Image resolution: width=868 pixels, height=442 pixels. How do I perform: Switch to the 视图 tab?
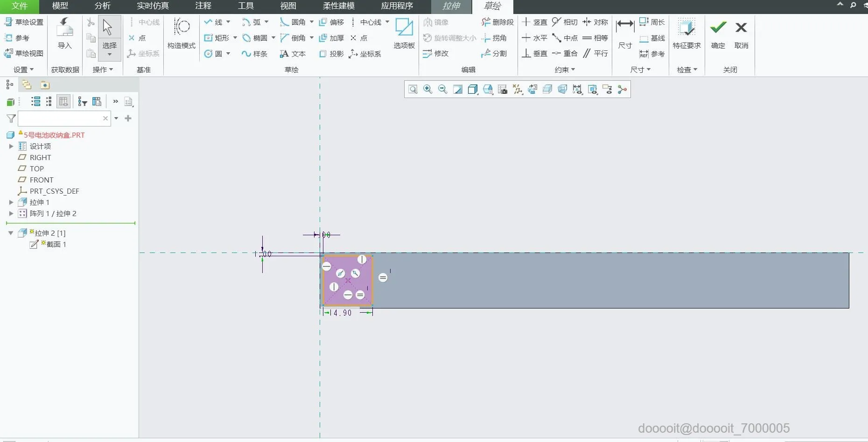(x=288, y=6)
